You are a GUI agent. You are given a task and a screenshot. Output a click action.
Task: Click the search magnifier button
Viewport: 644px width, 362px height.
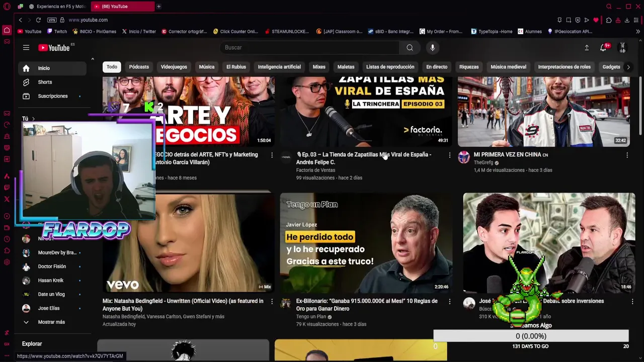(410, 48)
